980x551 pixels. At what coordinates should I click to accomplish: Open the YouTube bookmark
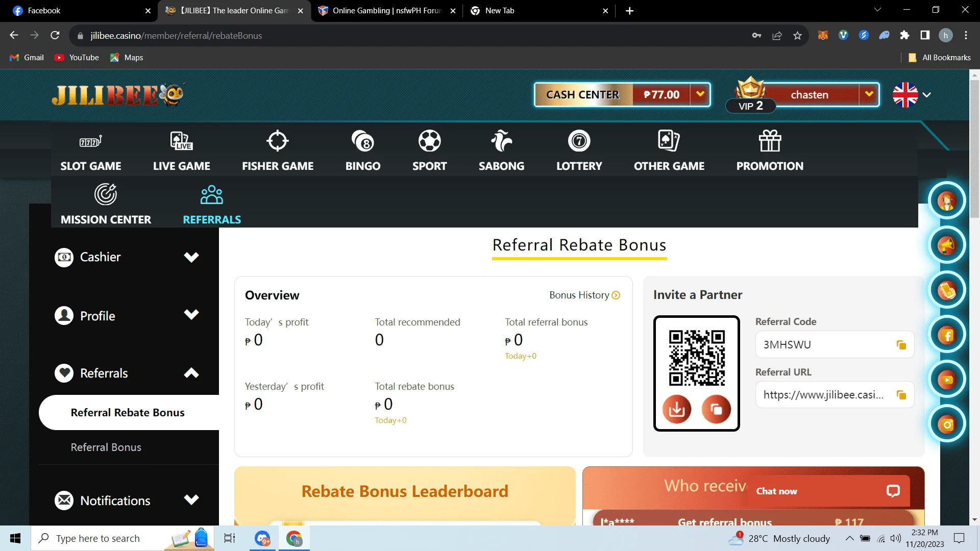click(x=77, y=58)
